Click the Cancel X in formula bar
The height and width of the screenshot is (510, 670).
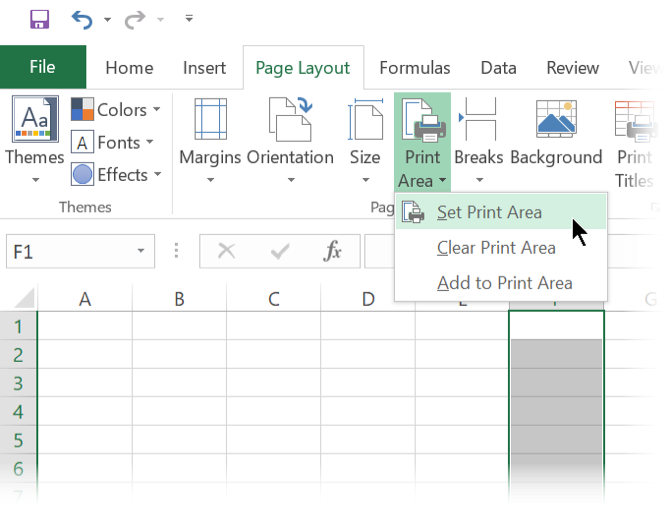(x=226, y=251)
